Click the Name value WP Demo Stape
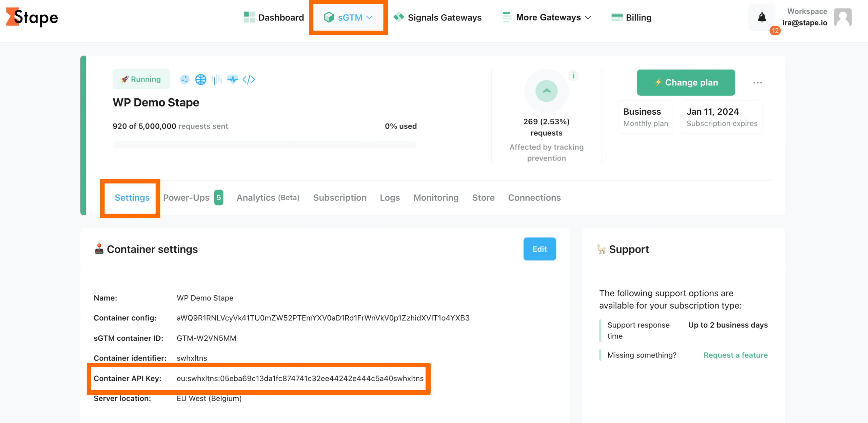Image resolution: width=868 pixels, height=423 pixels. (x=205, y=298)
